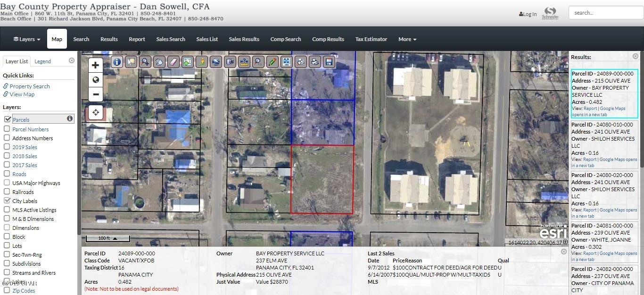Click the zoom to full extent tool
This screenshot has height=295, width=644.
(287, 62)
